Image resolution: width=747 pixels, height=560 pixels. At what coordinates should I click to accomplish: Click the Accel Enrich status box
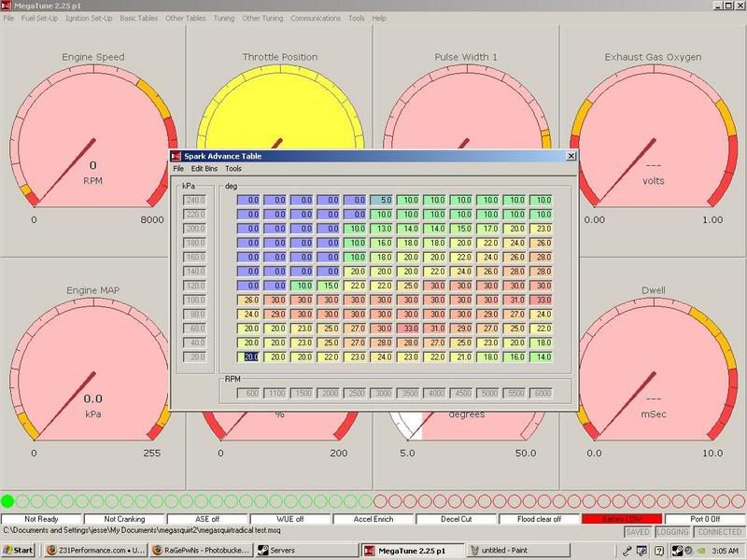[373, 519]
